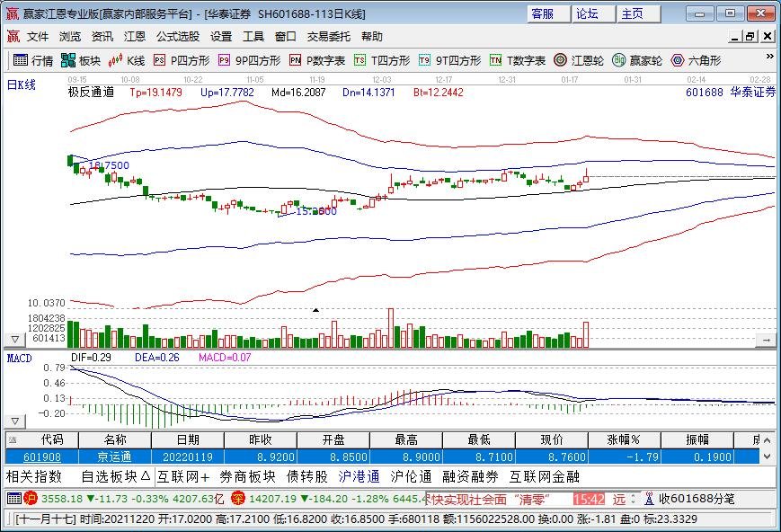Click the 601688 华泰证券 stock label
The height and width of the screenshot is (532, 781).
coord(731,93)
